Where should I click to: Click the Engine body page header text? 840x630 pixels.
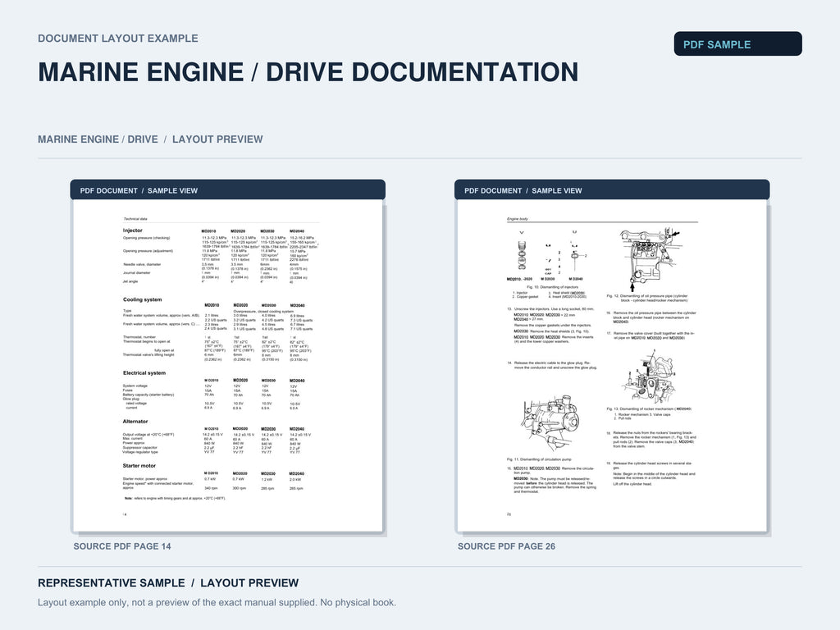click(x=518, y=219)
